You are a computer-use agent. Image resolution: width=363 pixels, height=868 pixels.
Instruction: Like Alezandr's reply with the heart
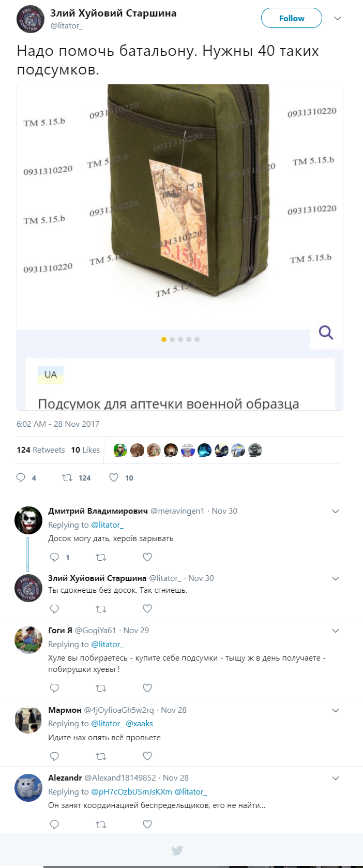(147, 824)
